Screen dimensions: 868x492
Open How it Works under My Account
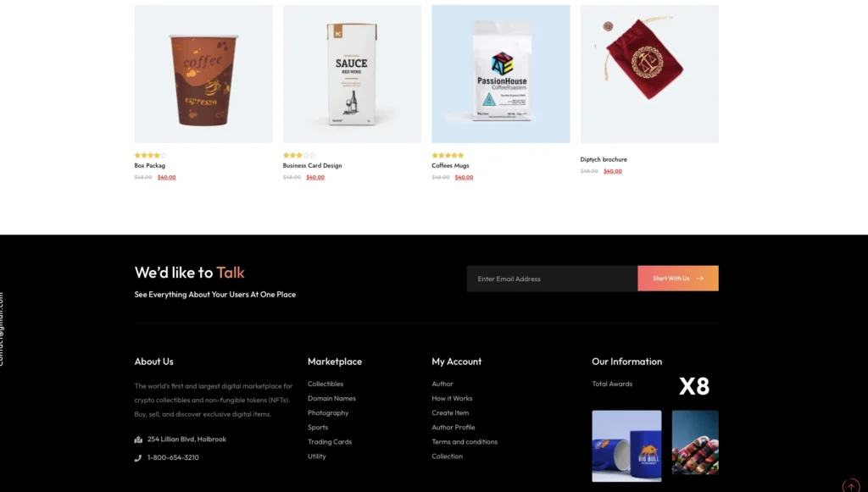tap(452, 398)
